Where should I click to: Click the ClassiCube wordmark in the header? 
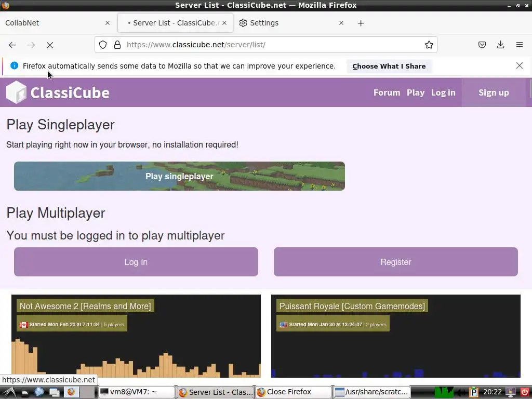click(x=70, y=92)
